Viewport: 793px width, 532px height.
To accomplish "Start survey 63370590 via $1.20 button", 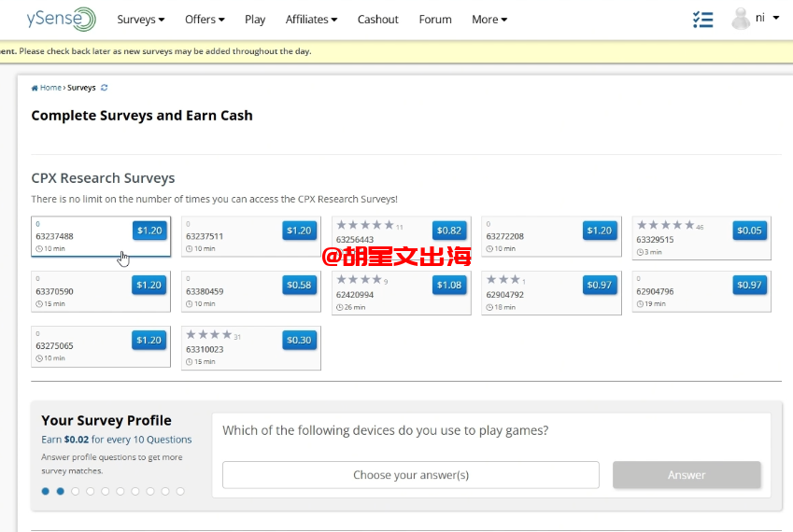I will 149,285.
